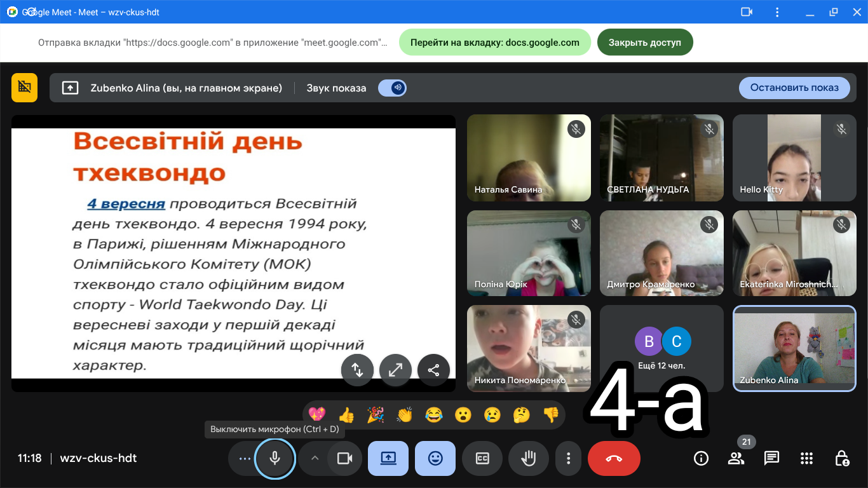Click Закрыть доступ button
868x488 pixels.
tap(645, 43)
